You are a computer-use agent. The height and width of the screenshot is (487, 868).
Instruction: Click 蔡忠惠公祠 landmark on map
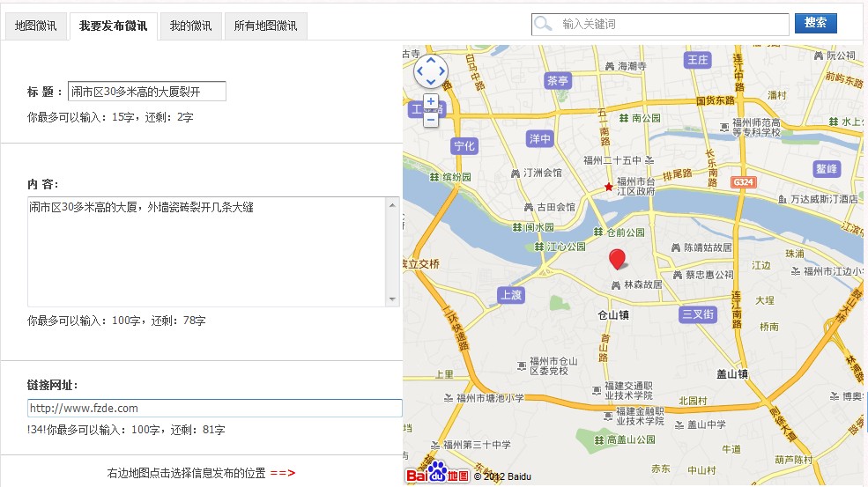point(703,275)
